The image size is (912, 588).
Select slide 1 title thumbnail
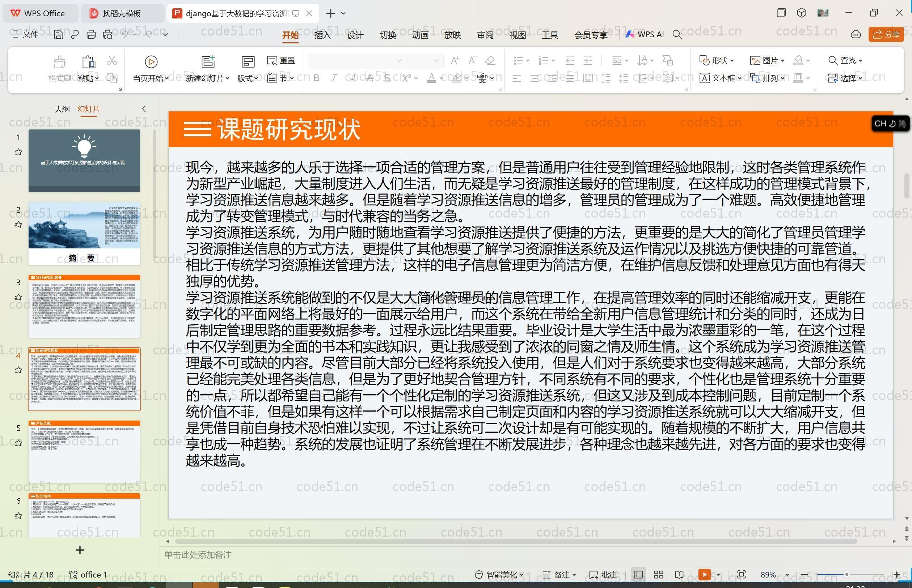click(84, 161)
